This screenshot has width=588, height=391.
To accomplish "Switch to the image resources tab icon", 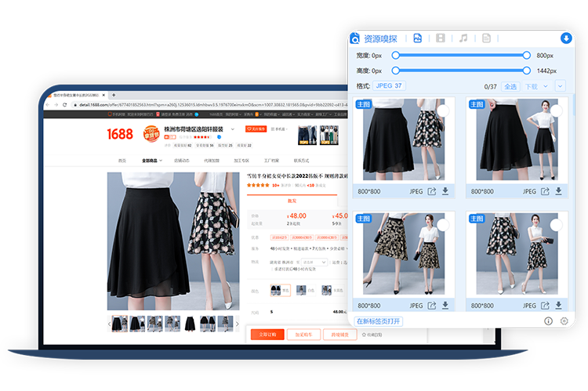I will point(418,38).
